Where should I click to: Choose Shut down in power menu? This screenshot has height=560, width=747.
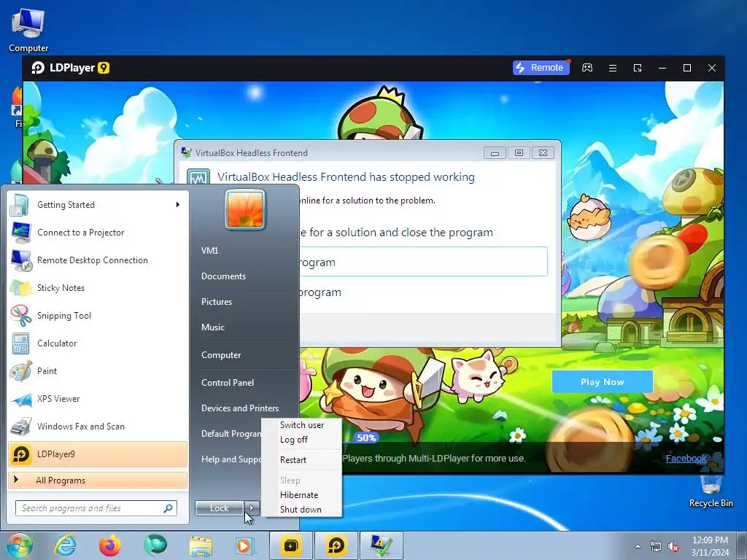(x=302, y=510)
